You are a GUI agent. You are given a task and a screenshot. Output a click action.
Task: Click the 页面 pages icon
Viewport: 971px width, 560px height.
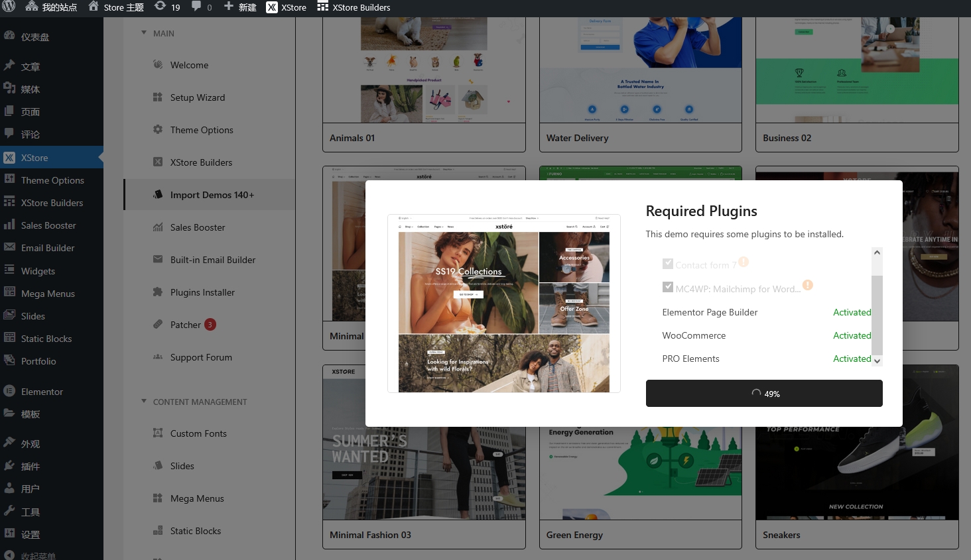coord(9,111)
